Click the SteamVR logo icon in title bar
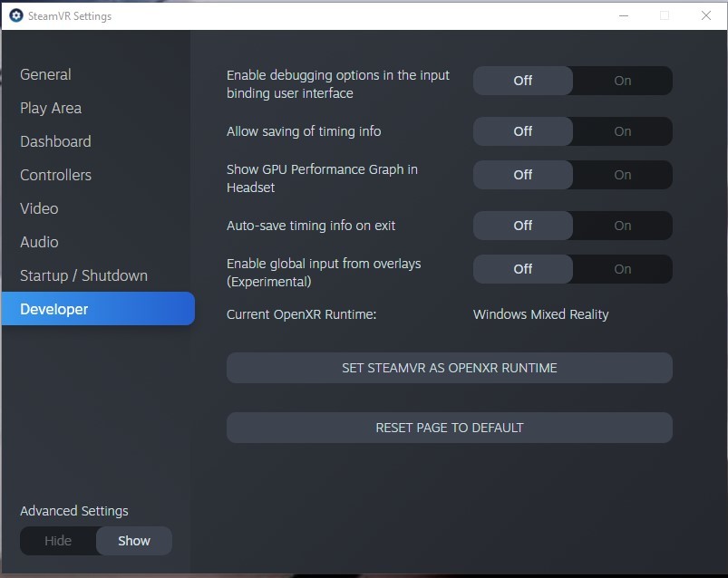 click(16, 15)
